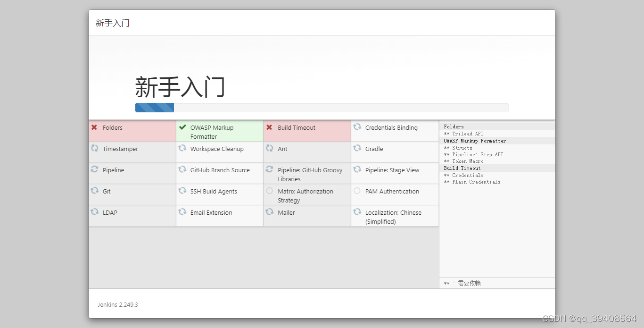
Task: Click the Plain Credentials log entry
Action: 472,182
